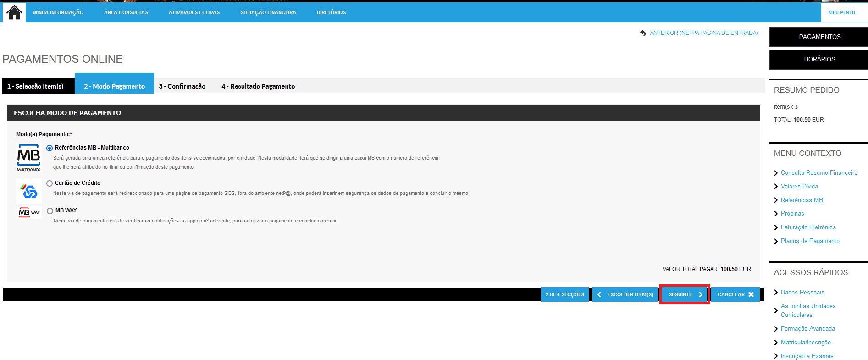Click the home icon in the navigation bar
The width and height of the screenshot is (868, 360).
(x=14, y=12)
